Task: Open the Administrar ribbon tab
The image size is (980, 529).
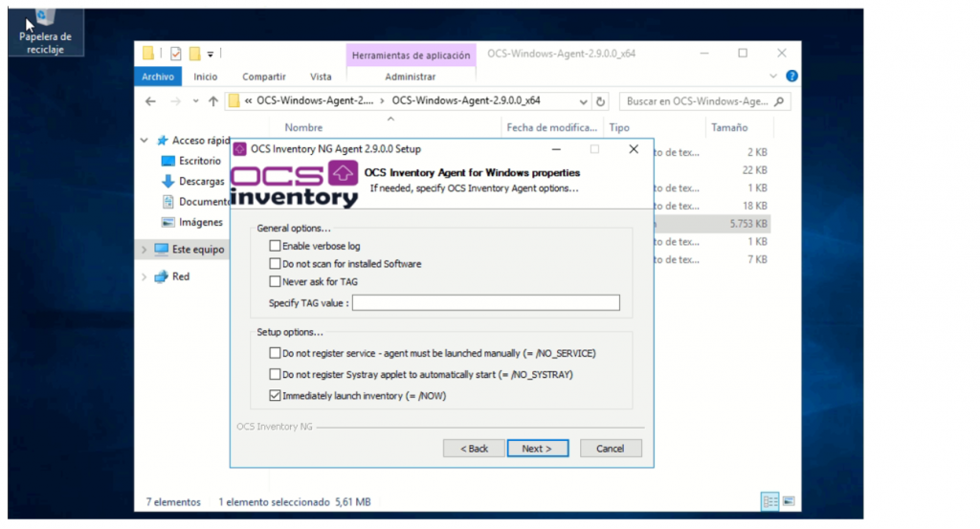Action: [410, 77]
